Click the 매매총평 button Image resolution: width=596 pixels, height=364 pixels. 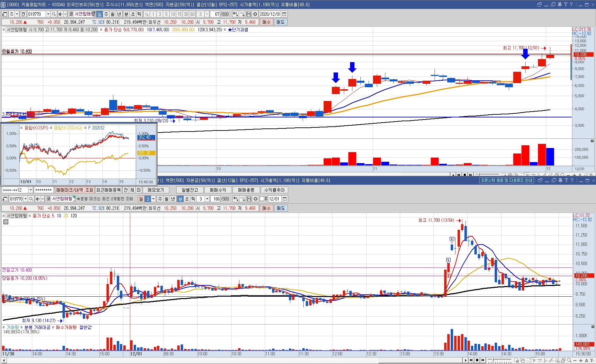pos(246,190)
